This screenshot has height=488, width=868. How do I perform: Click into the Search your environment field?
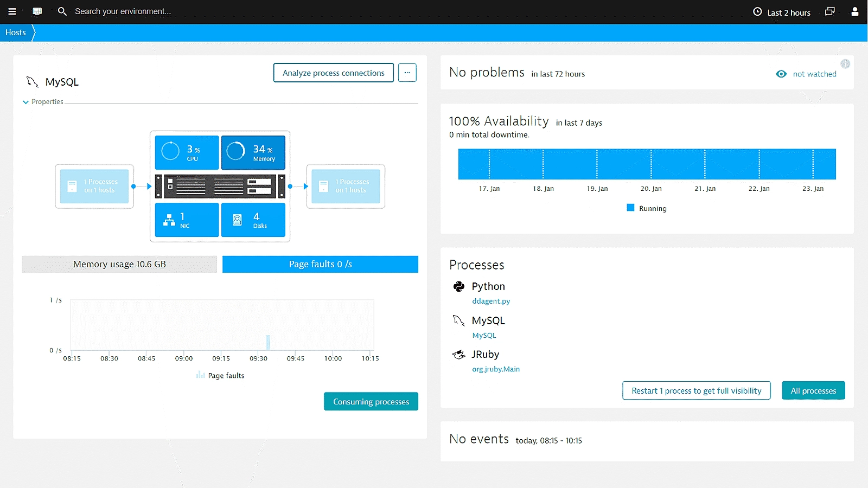pyautogui.click(x=123, y=11)
